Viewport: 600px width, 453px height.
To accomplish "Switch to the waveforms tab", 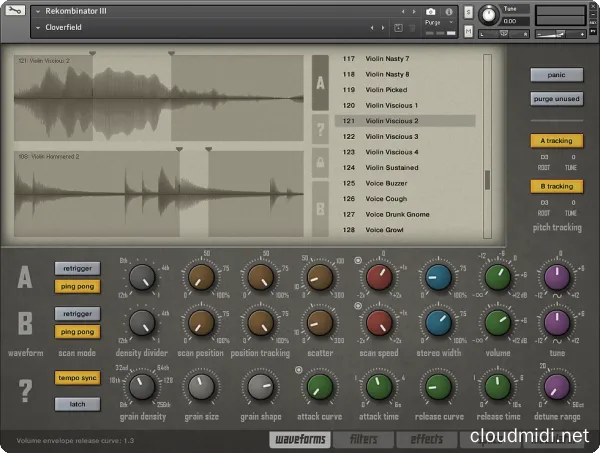I will click(300, 439).
